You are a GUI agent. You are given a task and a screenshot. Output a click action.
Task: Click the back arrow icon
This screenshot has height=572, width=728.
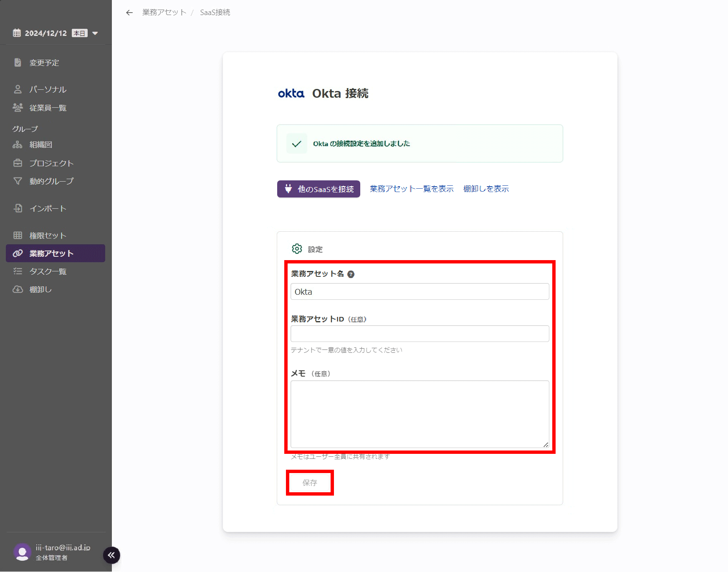pyautogui.click(x=129, y=13)
